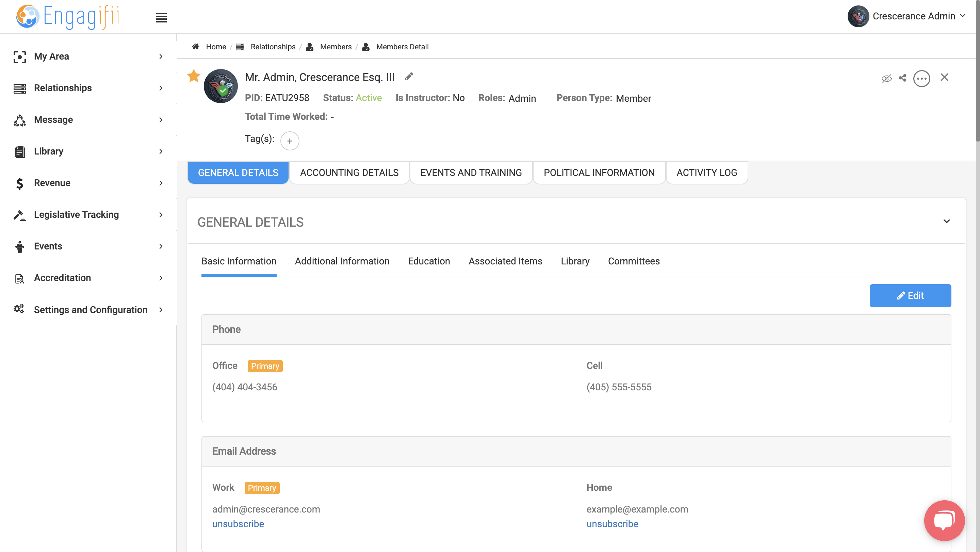The height and width of the screenshot is (552, 980).
Task: Open the Crescerance Admin account dropdown
Action: tap(907, 16)
